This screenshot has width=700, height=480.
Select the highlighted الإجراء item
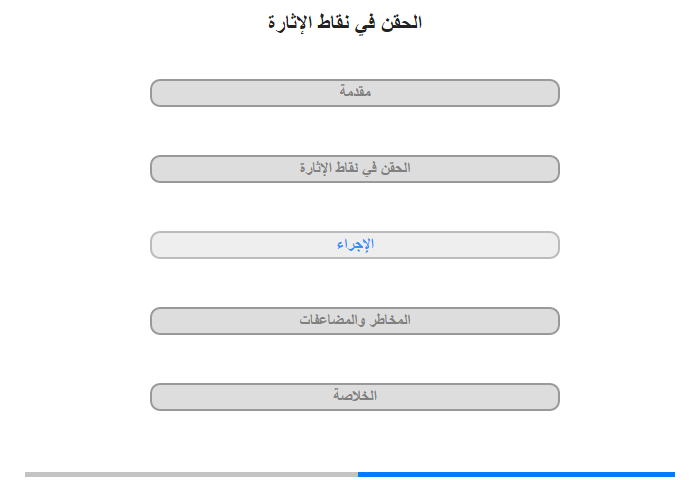pyautogui.click(x=355, y=245)
